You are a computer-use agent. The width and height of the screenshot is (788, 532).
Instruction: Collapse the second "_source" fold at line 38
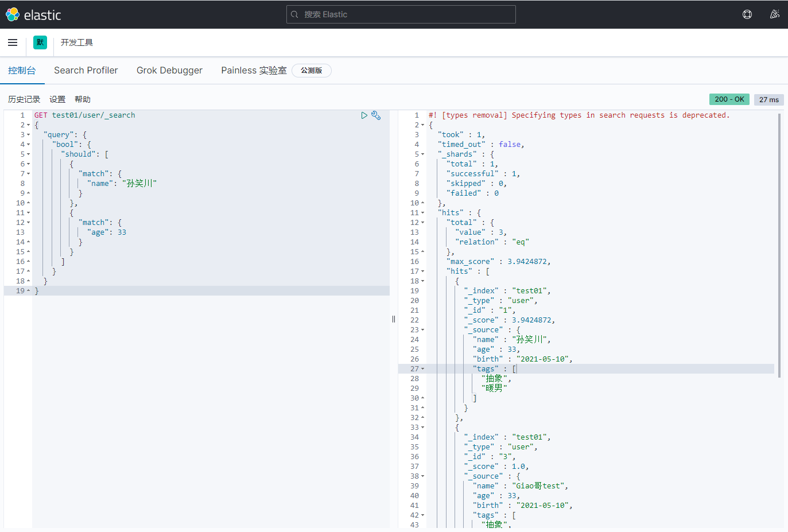click(423, 476)
